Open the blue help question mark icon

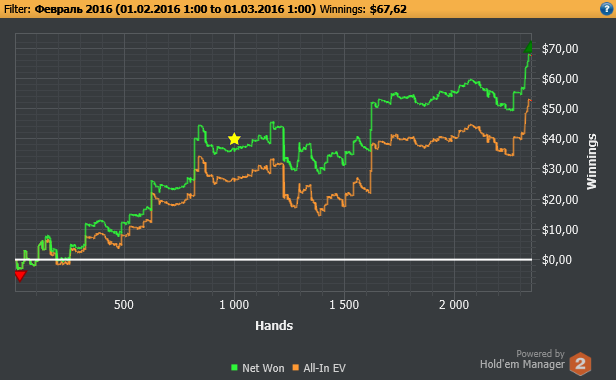coord(607,9)
